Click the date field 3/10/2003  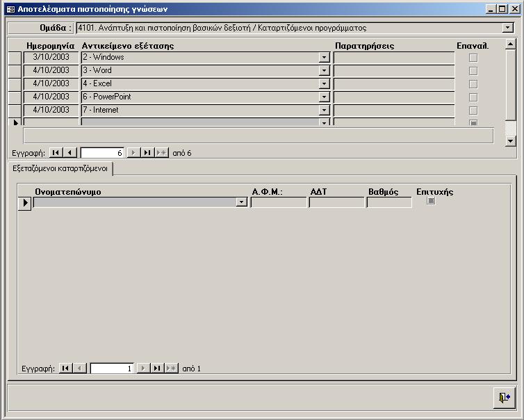click(51, 58)
